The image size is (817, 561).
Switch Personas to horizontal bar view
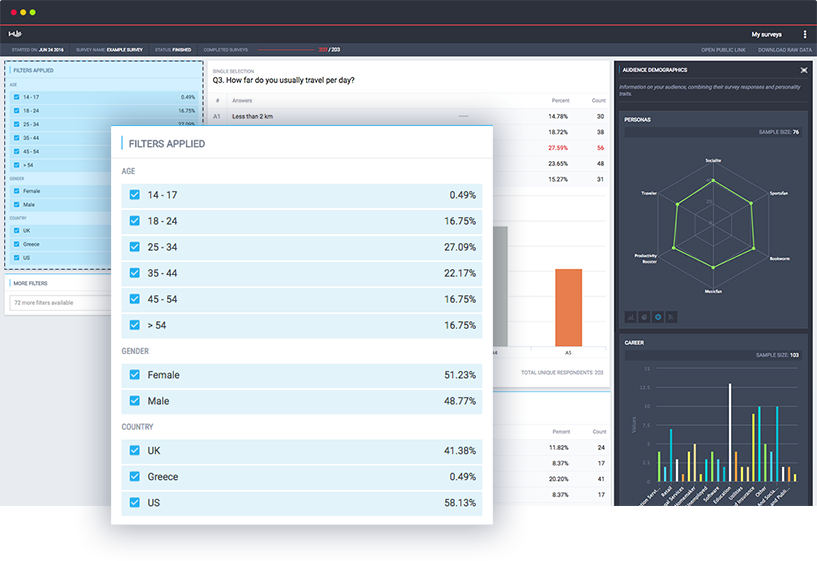point(672,317)
